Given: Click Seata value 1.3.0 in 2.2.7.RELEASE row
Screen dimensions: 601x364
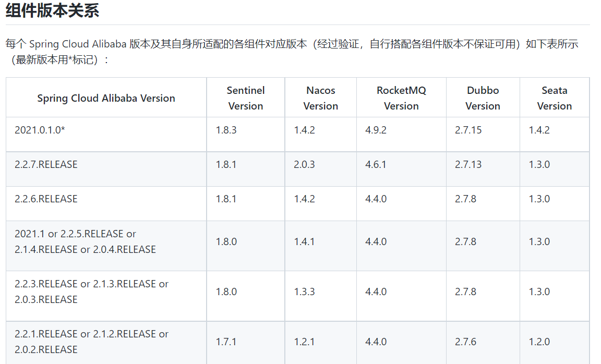Looking at the screenshot, I should click(x=539, y=164).
